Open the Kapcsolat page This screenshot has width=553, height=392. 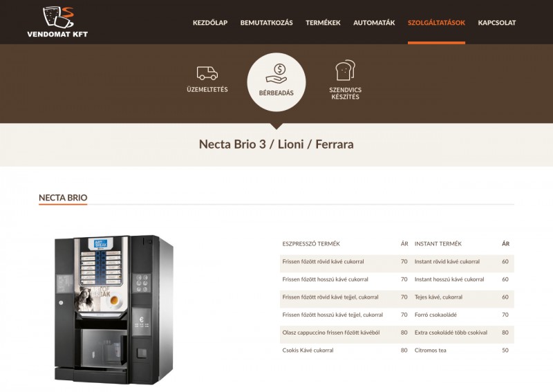click(x=496, y=23)
